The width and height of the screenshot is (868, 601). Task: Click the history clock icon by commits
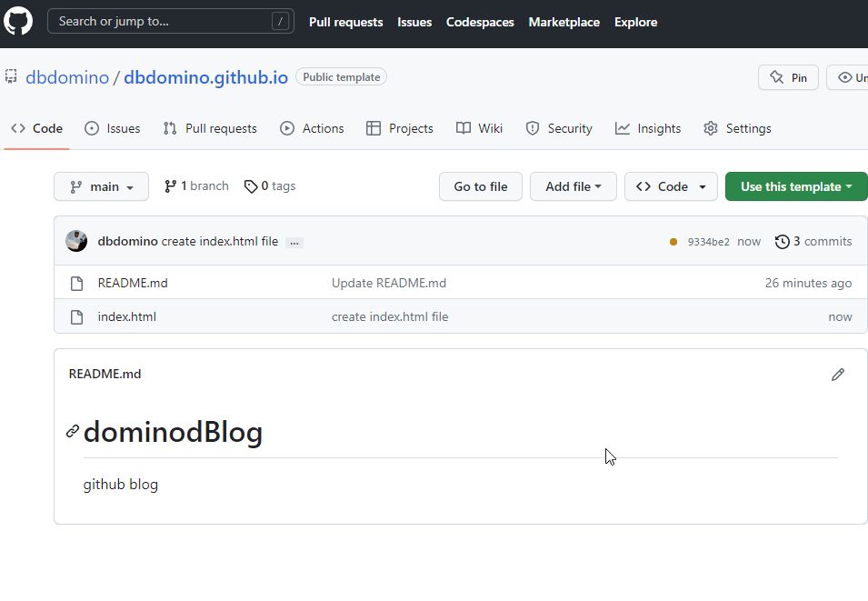tap(782, 242)
